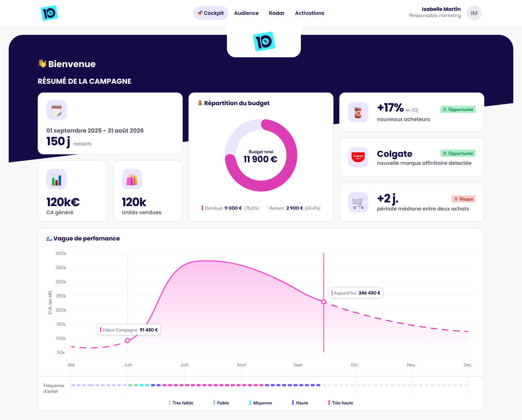The width and height of the screenshot is (522, 420).
Task: Click the Très haute legend color marker
Action: tap(329, 403)
